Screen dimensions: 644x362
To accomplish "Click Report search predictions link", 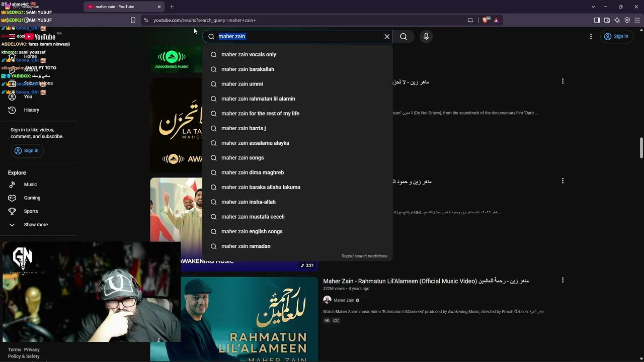I will coord(364,256).
